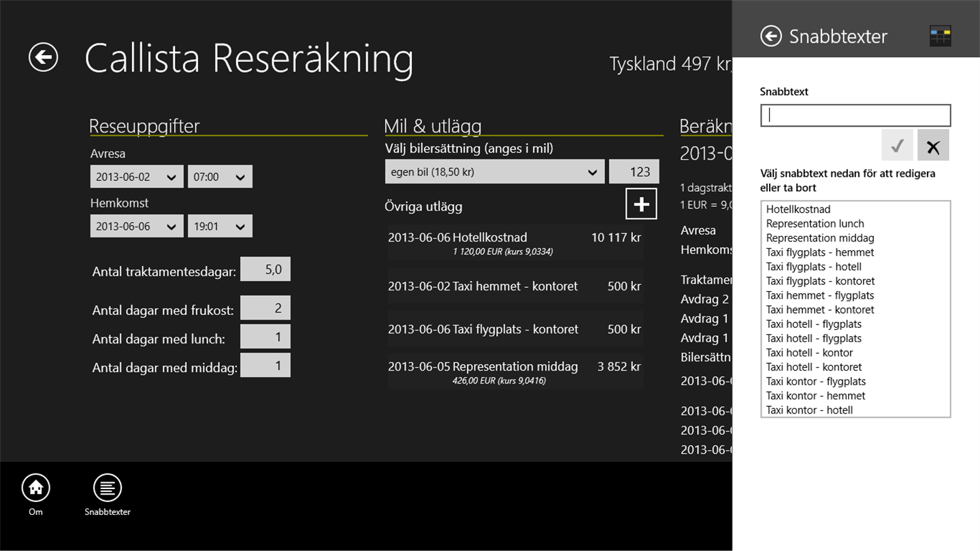Open the Avresa date dropdown 2013-06-02

[x=137, y=177]
